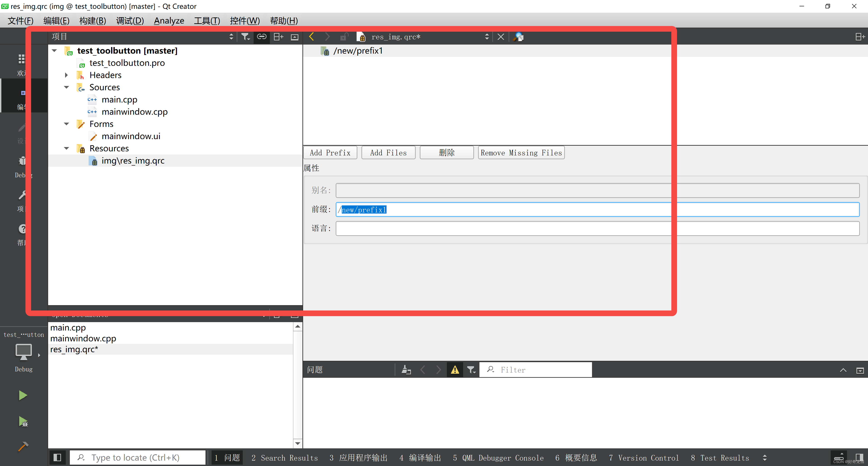Open the 帮助(H) menu

tap(284, 21)
